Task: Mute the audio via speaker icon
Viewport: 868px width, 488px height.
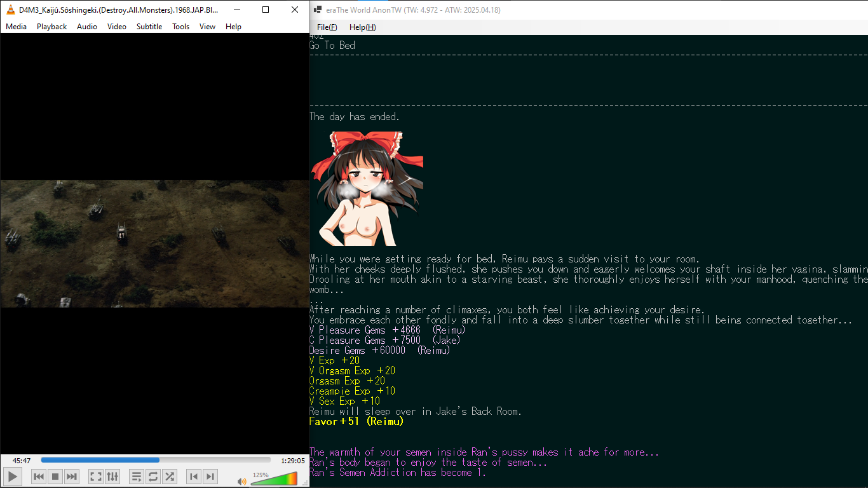Action: [241, 482]
